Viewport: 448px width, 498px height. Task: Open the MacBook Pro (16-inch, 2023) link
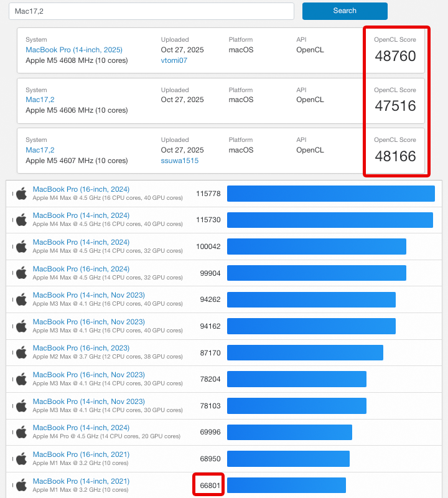tap(81, 348)
